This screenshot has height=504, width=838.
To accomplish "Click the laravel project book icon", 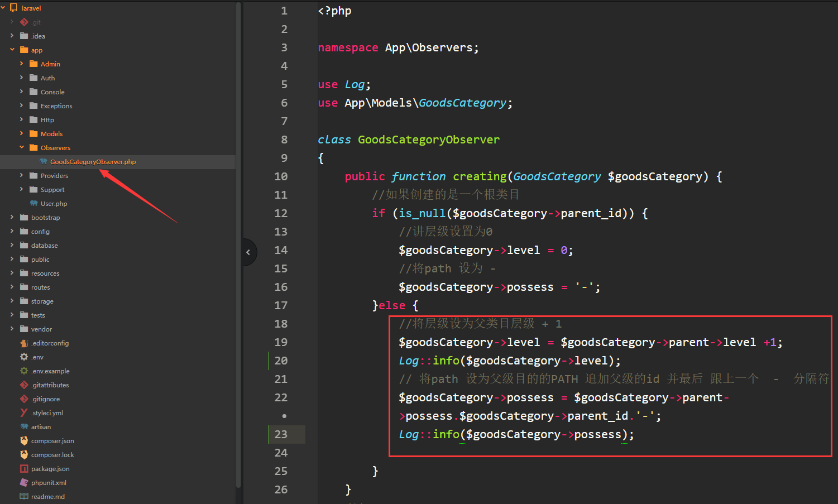I will 14,8.
